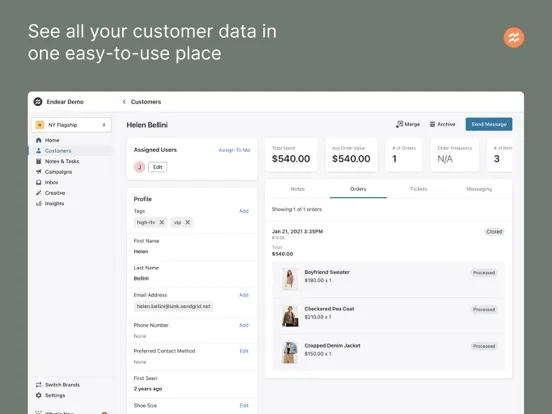Remove the high-ltv tag

pos(162,222)
